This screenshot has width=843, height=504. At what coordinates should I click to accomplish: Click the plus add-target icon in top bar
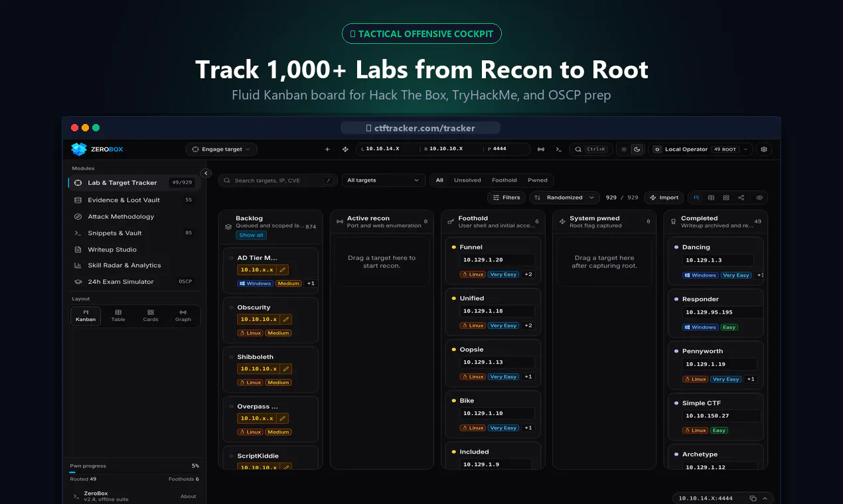point(327,149)
